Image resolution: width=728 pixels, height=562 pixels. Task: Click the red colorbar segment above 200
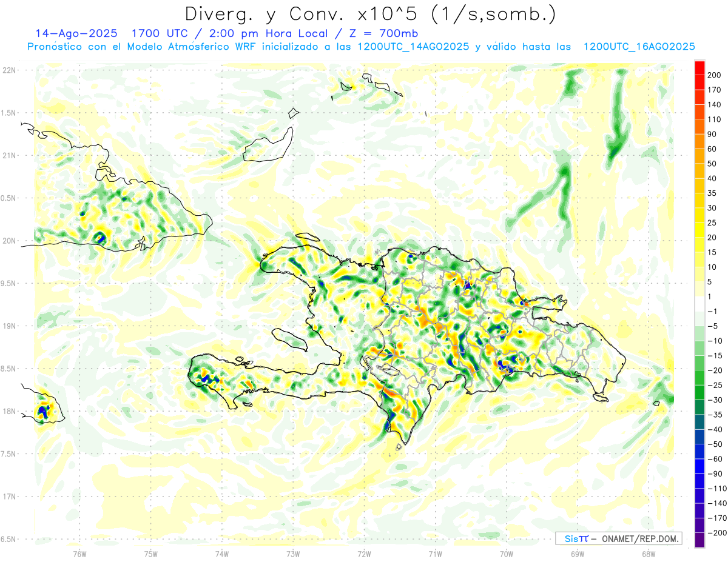(x=700, y=68)
